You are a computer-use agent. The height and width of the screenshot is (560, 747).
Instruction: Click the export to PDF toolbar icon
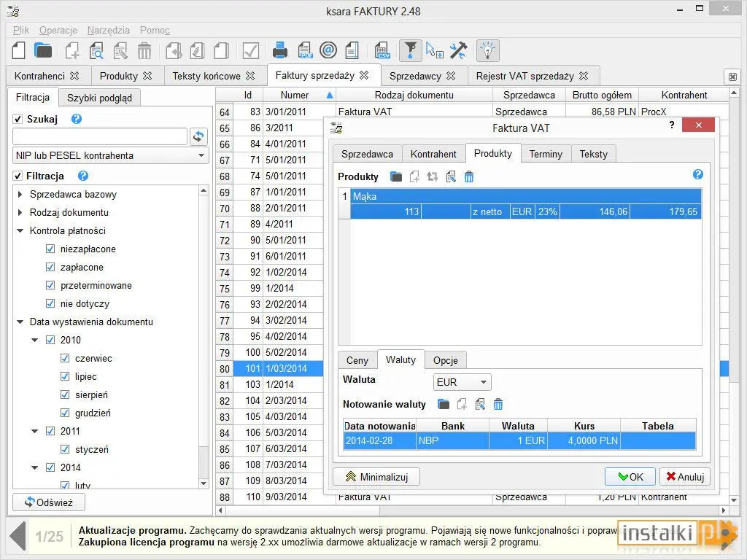coord(305,50)
